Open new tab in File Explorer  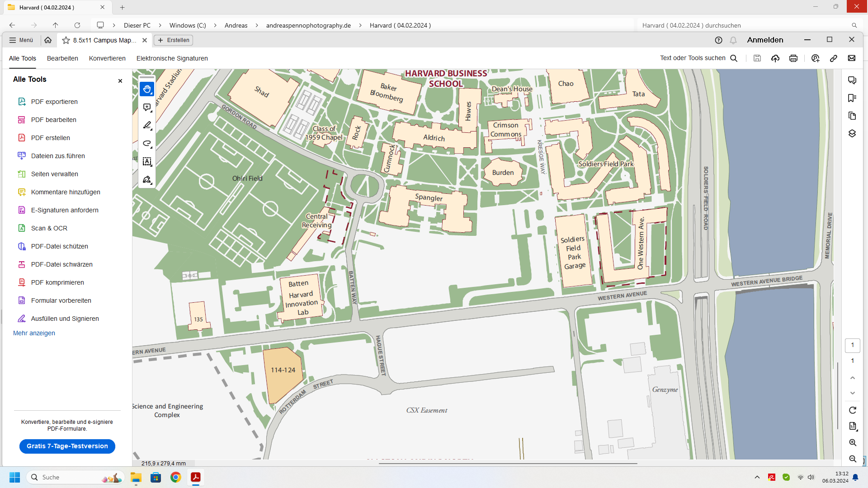122,7
